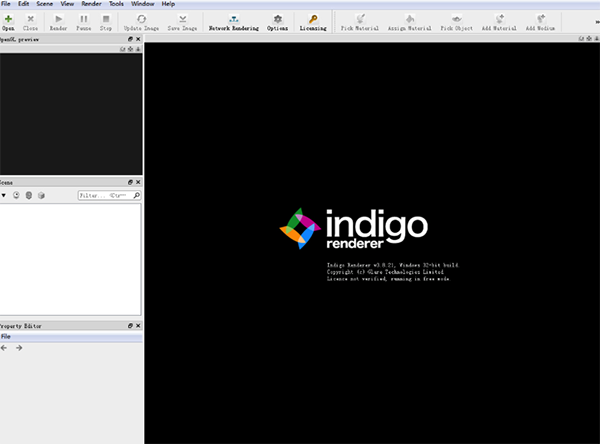Toggle the sphere material filter in Scene panel
The image size is (600, 444).
[16, 195]
